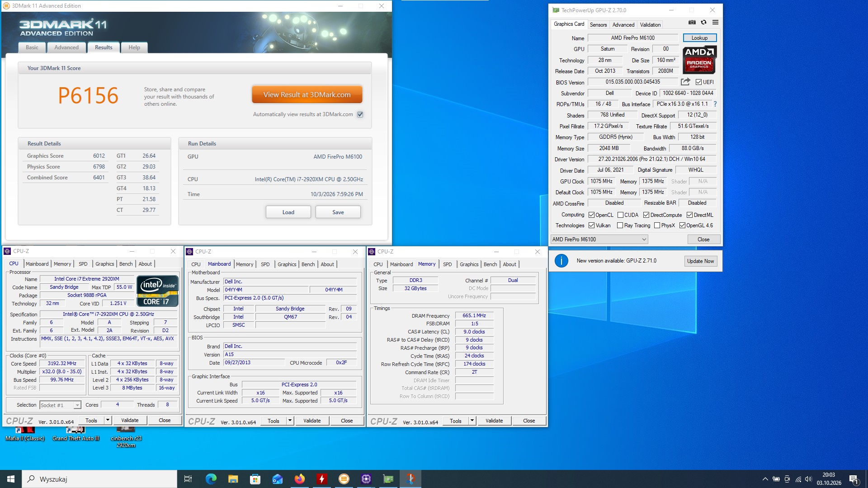Click the Save button in 3DMark Run Details
This screenshot has width=868, height=488.
[338, 212]
